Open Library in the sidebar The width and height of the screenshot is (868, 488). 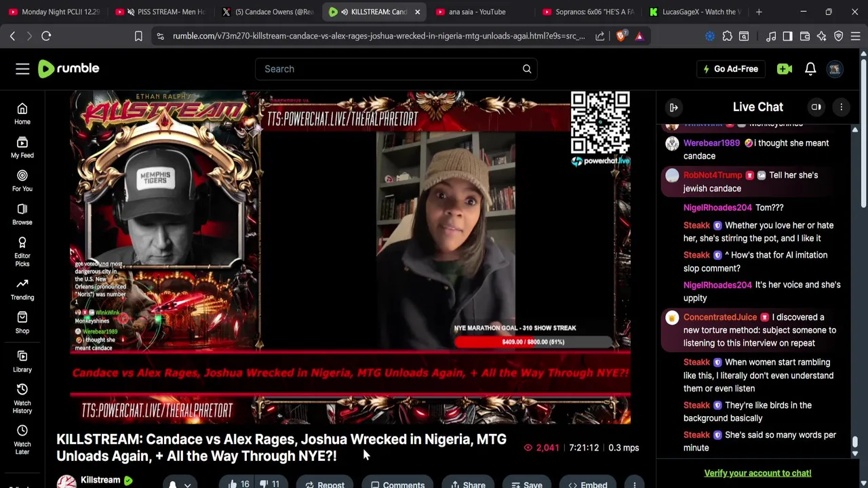(22, 361)
